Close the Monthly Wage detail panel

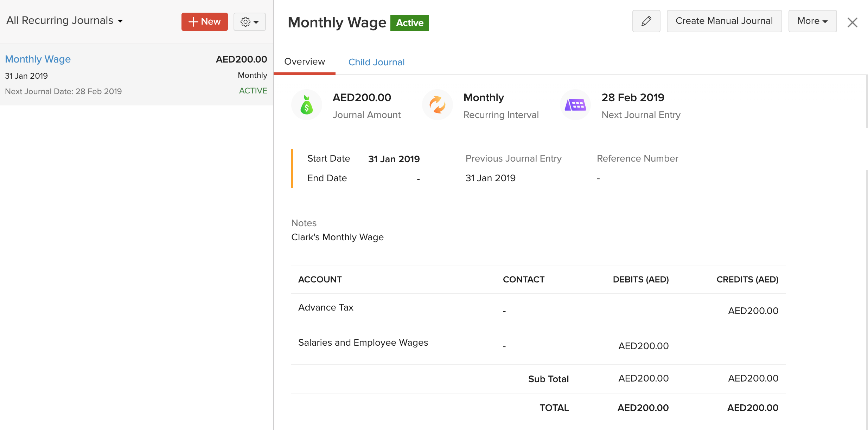tap(852, 22)
